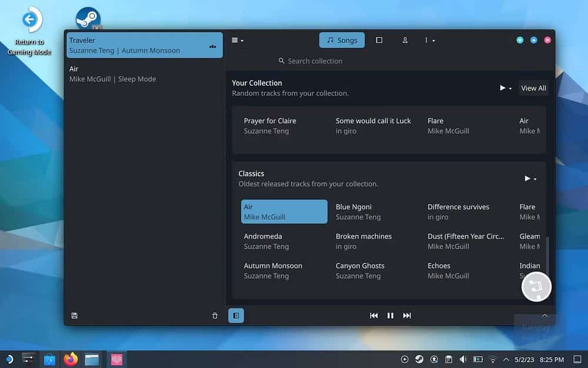This screenshot has height=368, width=588.
Task: Expand the hidden icons arrow in the system tray
Action: coord(506,359)
